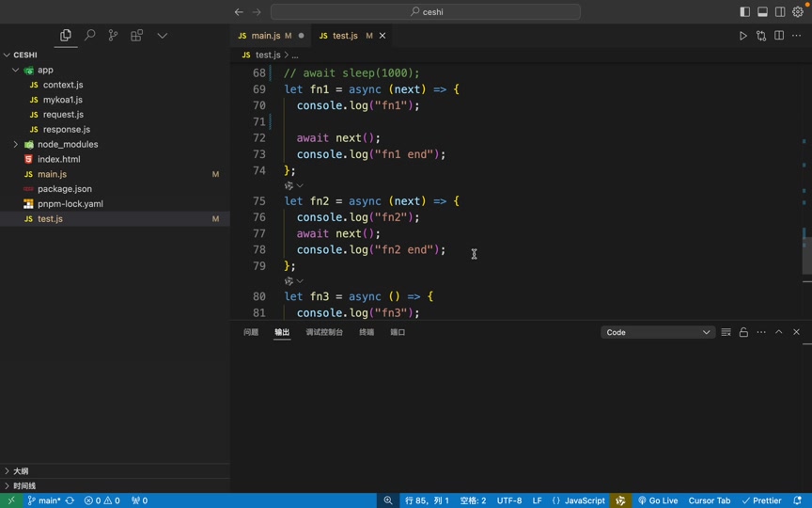Viewport: 812px width, 508px height.
Task: Click the open changes compare icon
Action: 761,36
